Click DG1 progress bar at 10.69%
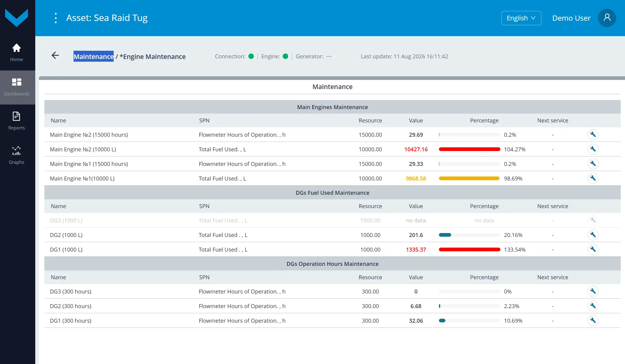This screenshot has height=364, width=625. click(x=469, y=321)
